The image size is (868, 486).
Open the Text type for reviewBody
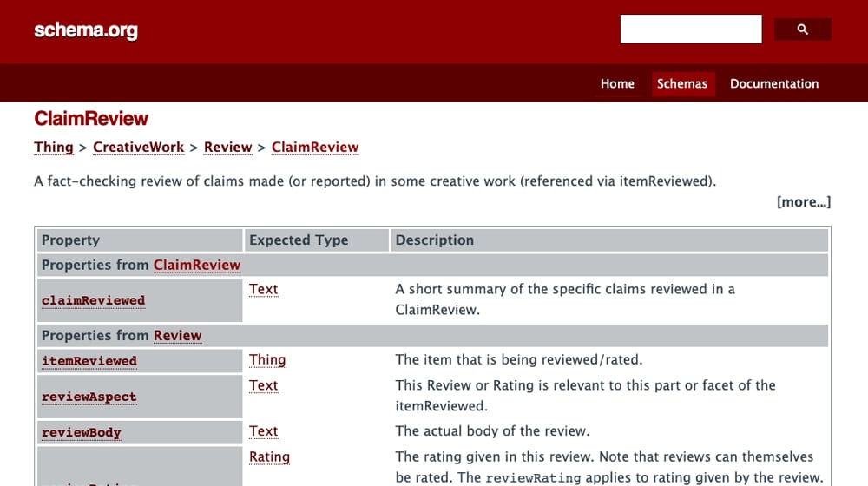coord(264,431)
